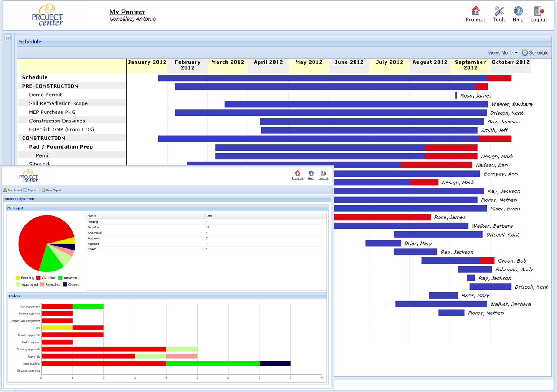Select the Projects home icon
The image size is (557, 392).
pyautogui.click(x=475, y=11)
